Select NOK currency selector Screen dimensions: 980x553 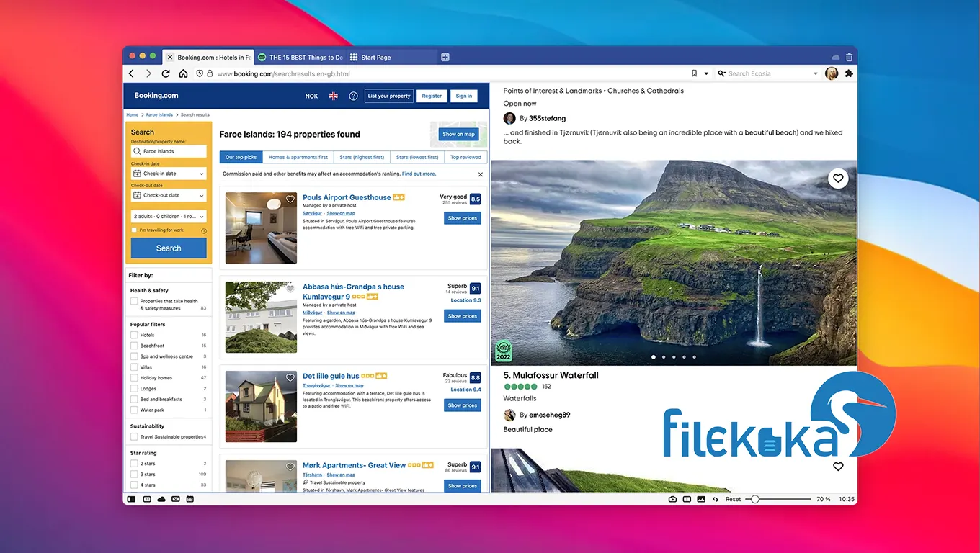[x=311, y=96]
